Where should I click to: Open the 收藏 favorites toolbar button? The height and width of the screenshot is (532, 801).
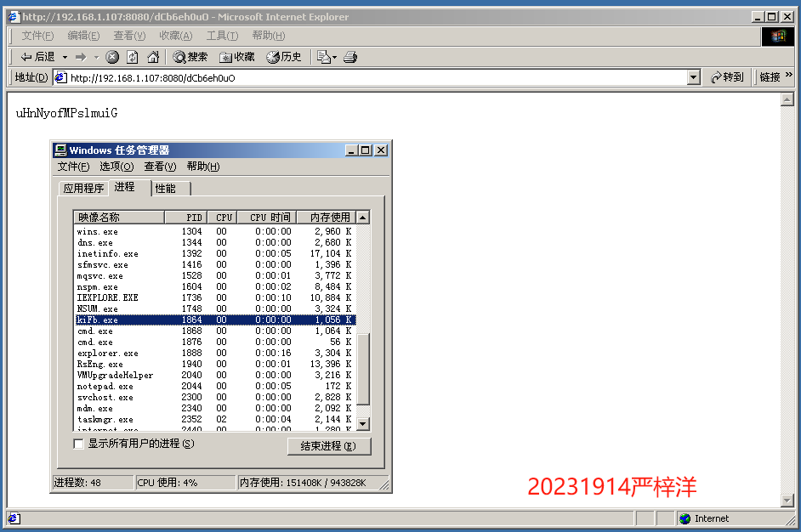[236, 57]
